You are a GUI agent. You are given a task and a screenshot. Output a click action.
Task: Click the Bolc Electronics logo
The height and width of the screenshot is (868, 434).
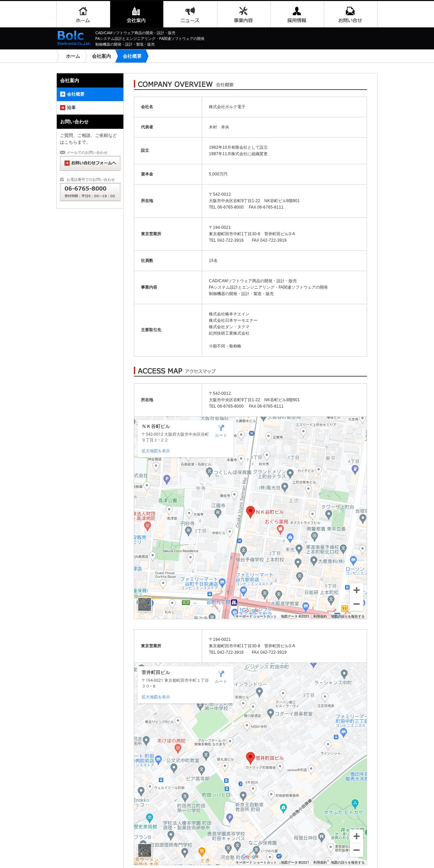pos(74,38)
